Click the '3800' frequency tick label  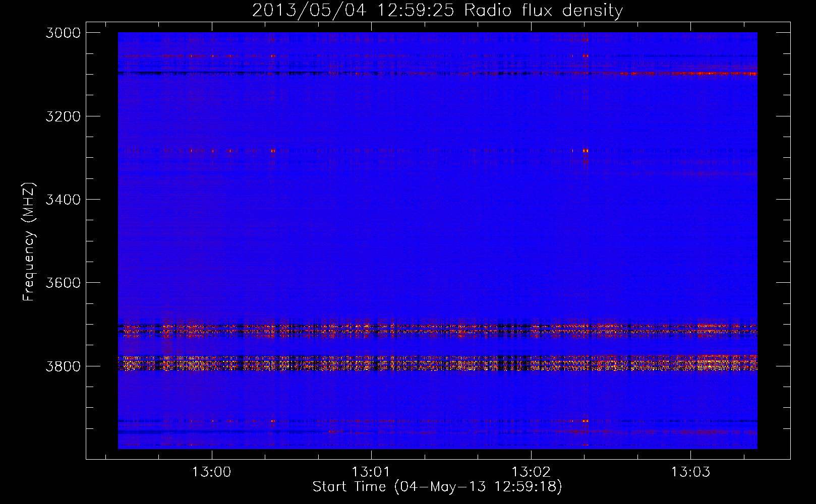pos(63,366)
